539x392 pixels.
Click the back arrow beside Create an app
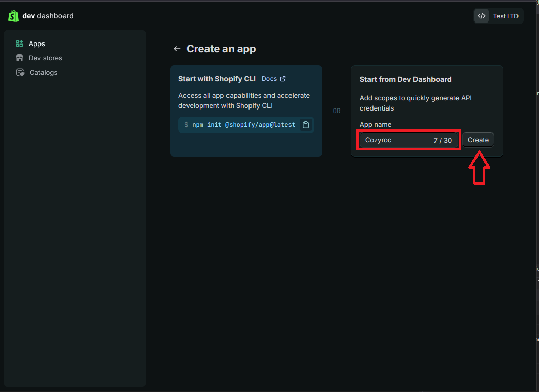tap(177, 49)
